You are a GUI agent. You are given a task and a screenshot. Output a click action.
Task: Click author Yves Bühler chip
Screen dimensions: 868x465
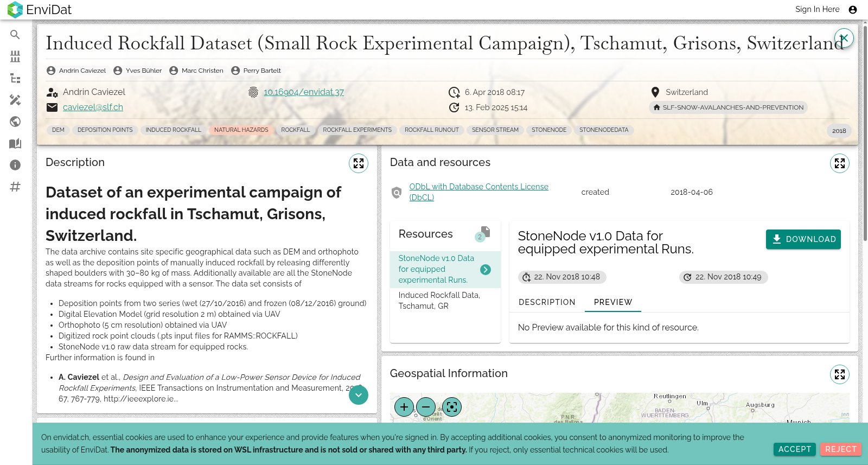pos(138,71)
